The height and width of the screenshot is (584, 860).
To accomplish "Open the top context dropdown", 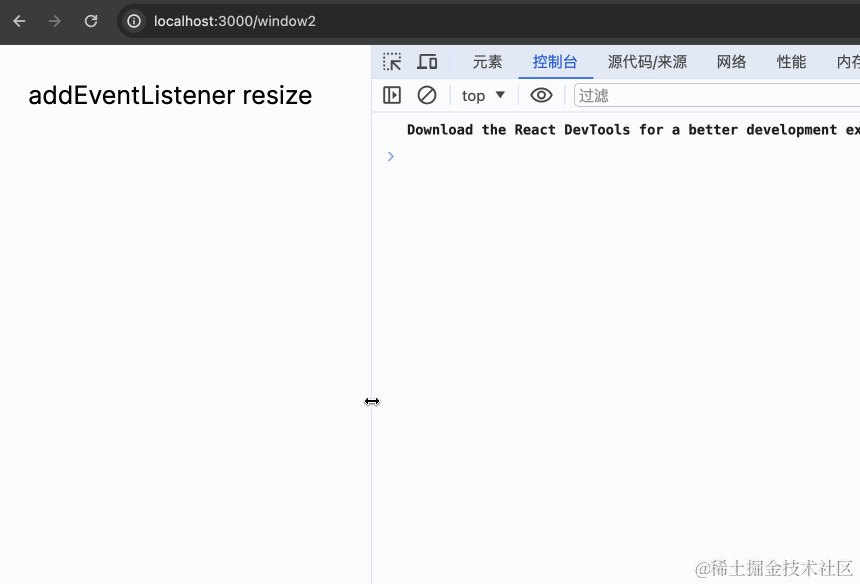I will 483,96.
